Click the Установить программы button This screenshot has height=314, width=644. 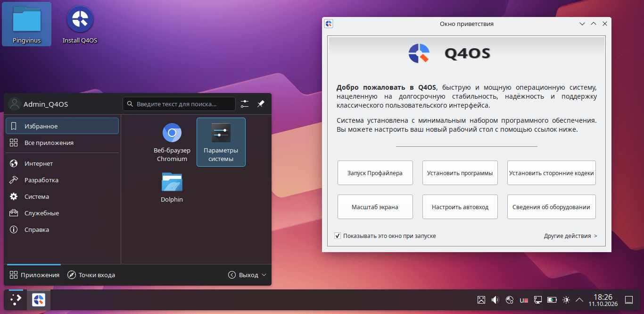[x=460, y=173]
